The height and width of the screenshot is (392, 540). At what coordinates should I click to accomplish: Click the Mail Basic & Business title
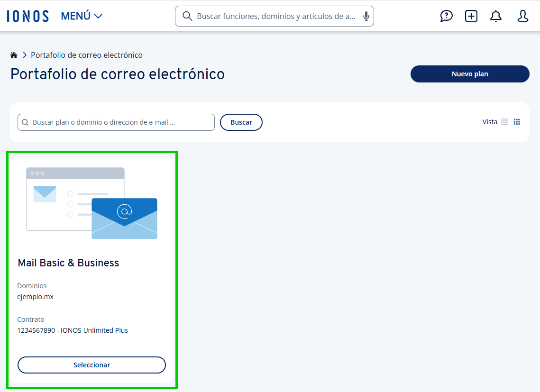point(68,263)
